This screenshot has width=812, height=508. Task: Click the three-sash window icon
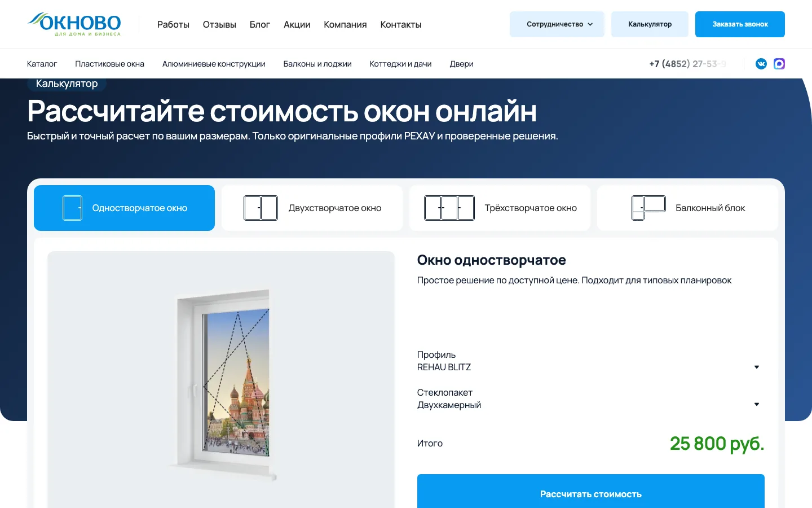(x=449, y=208)
